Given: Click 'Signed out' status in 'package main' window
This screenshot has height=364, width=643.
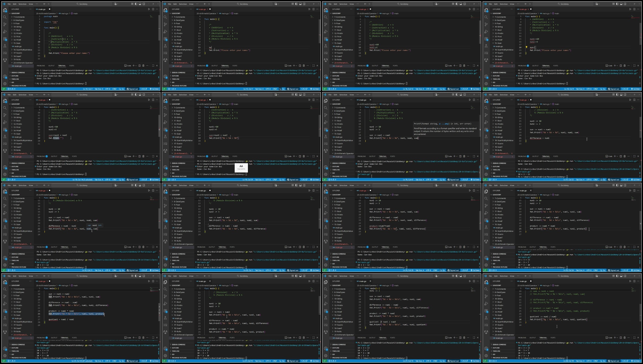Looking at the screenshot, I should click(x=132, y=89).
